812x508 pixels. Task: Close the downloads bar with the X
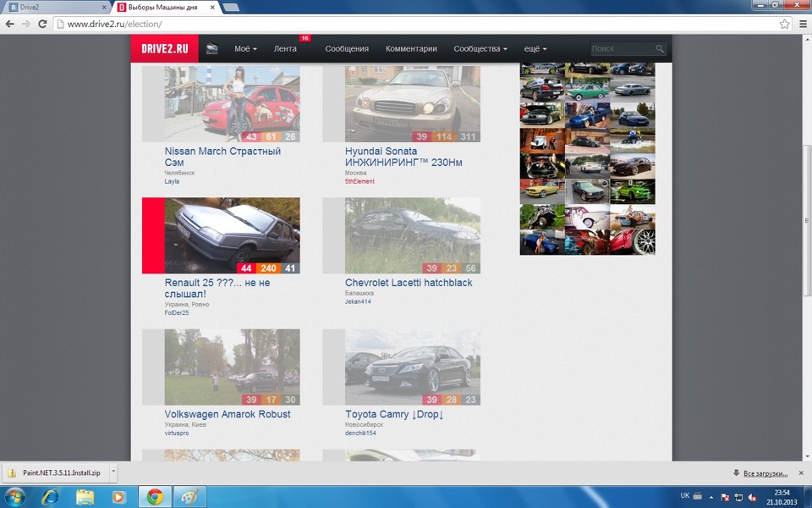point(801,472)
